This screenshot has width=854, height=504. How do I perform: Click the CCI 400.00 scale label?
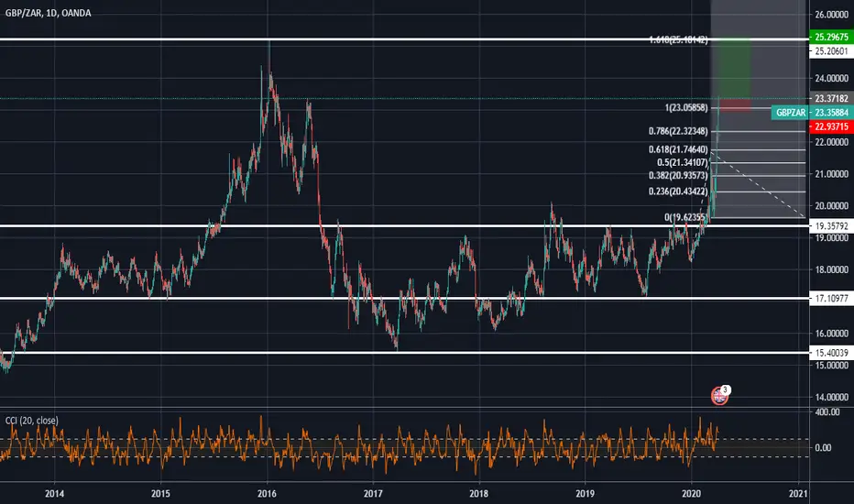pos(827,412)
